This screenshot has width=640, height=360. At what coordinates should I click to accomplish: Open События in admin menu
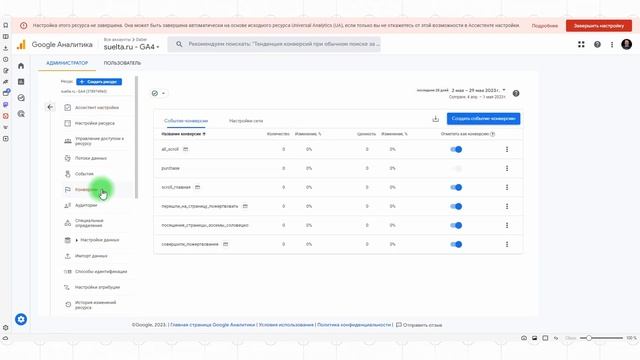pos(84,174)
